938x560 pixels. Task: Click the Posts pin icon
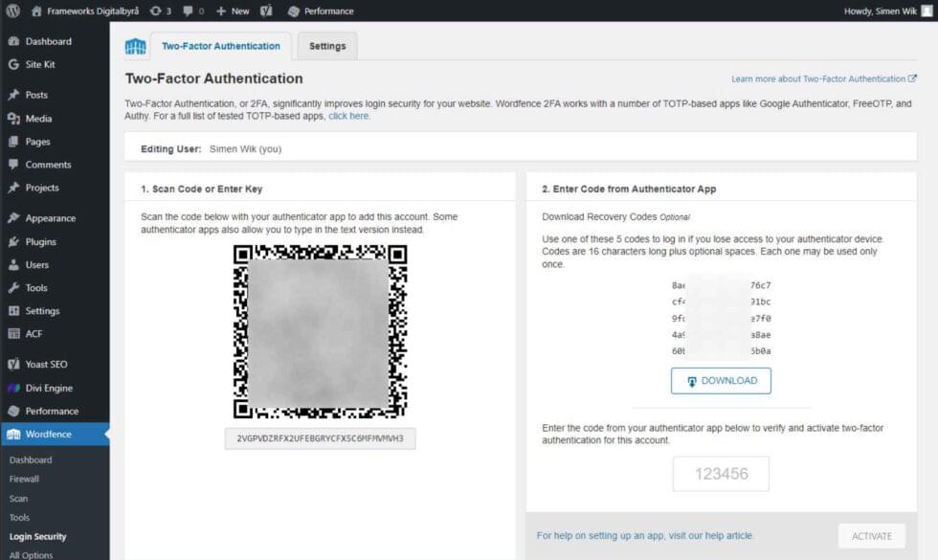pos(13,95)
